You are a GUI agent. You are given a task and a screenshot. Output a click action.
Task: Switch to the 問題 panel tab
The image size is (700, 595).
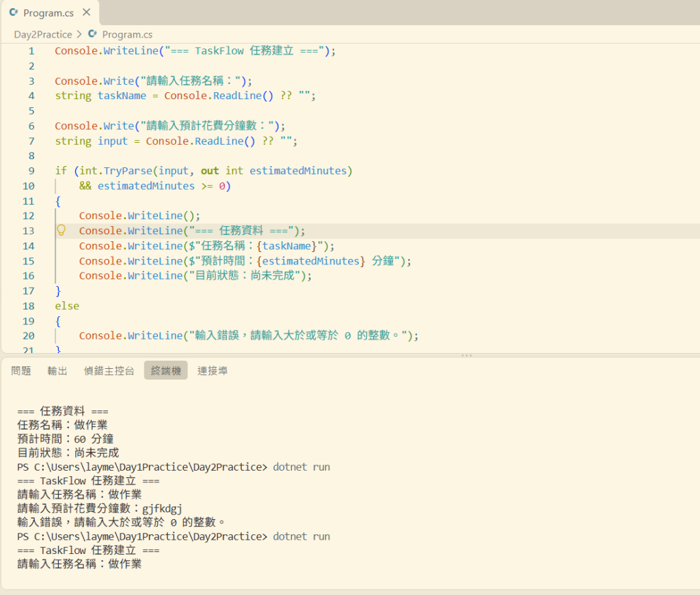21,371
